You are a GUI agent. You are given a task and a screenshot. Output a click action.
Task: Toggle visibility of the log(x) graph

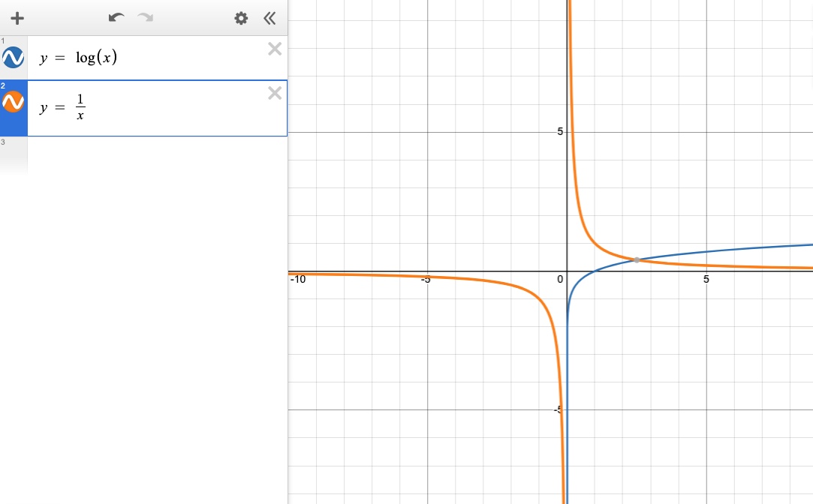click(14, 57)
